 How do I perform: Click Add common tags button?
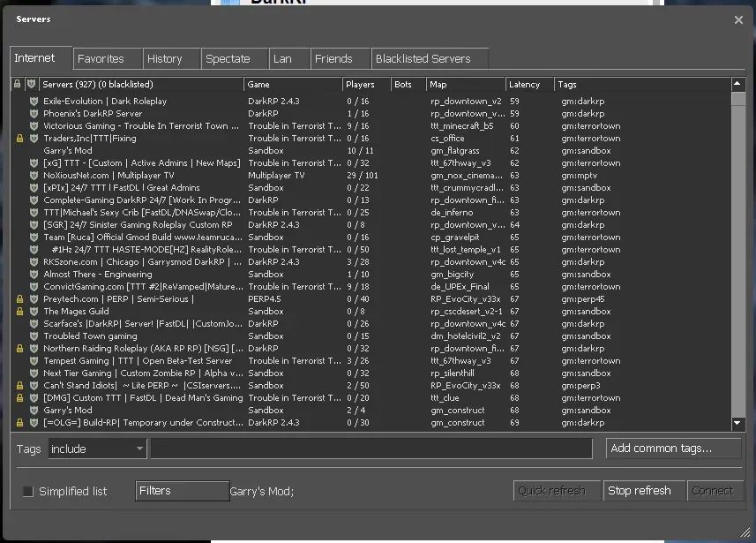coord(674,449)
